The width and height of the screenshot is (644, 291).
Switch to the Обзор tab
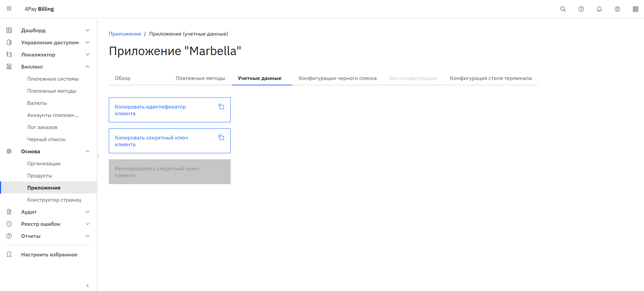123,78
